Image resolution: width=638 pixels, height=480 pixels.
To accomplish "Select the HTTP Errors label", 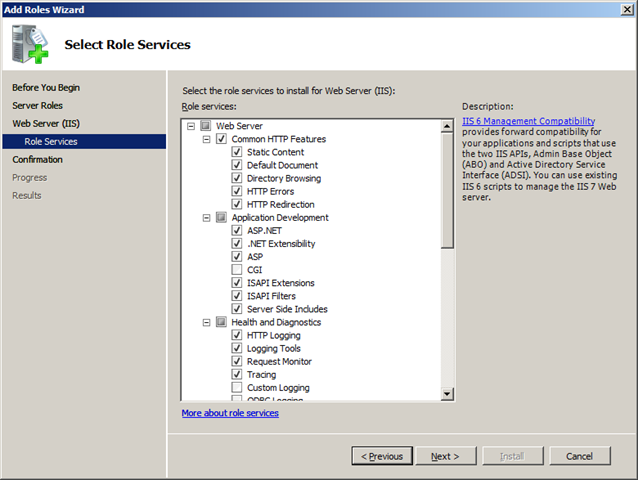I will point(271,191).
